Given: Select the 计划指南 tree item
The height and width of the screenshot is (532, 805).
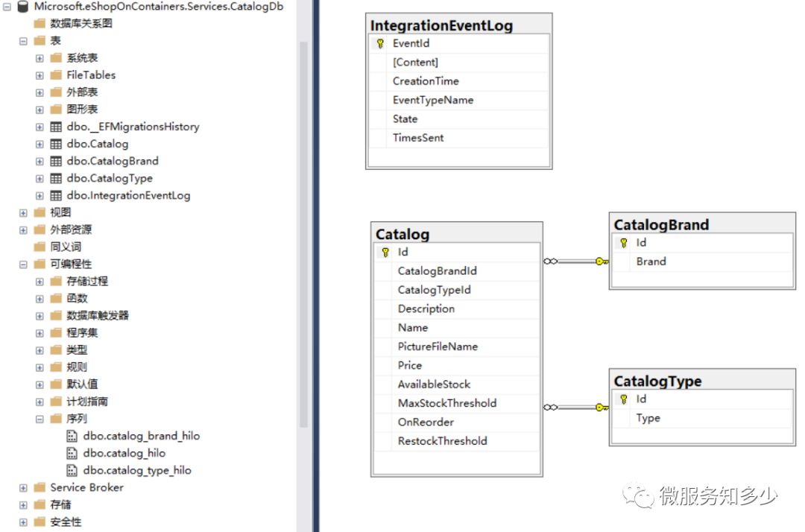Looking at the screenshot, I should [87, 402].
